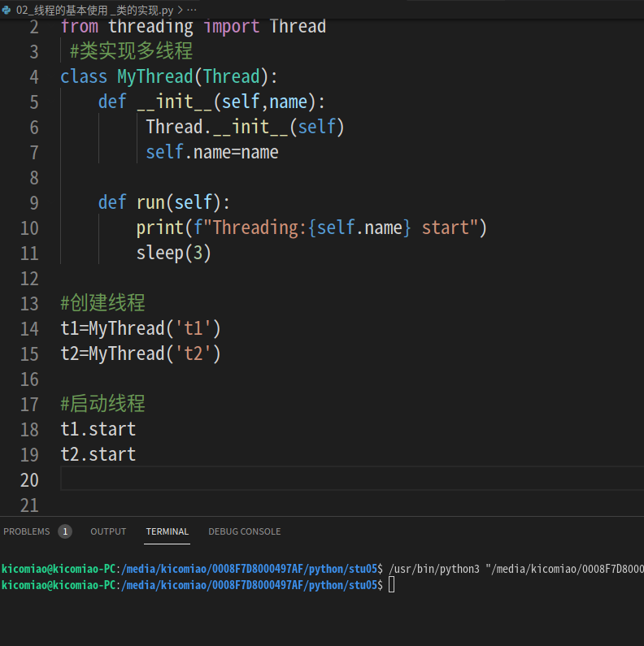Click the terminal line running /usr/bin/python3

(x=322, y=569)
